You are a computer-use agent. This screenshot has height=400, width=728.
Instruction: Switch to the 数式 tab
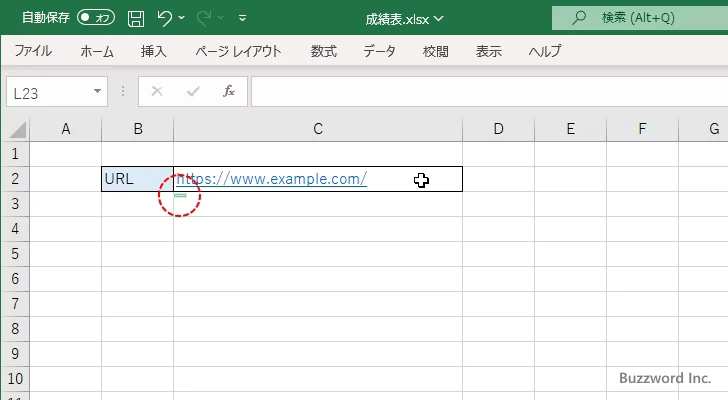click(324, 51)
